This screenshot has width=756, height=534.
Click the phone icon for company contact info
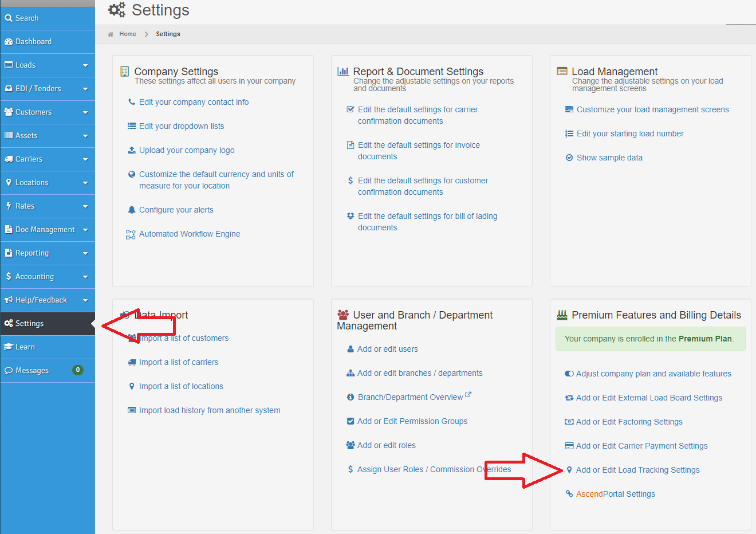132,102
